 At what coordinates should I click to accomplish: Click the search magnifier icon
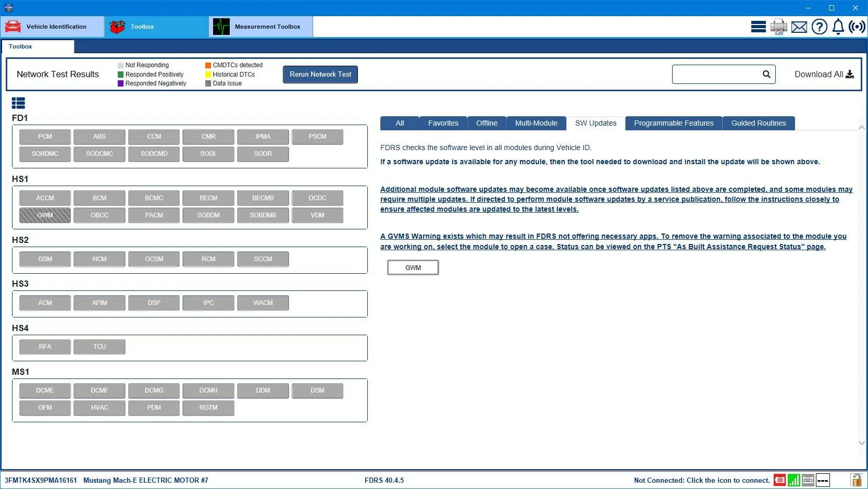(x=766, y=74)
